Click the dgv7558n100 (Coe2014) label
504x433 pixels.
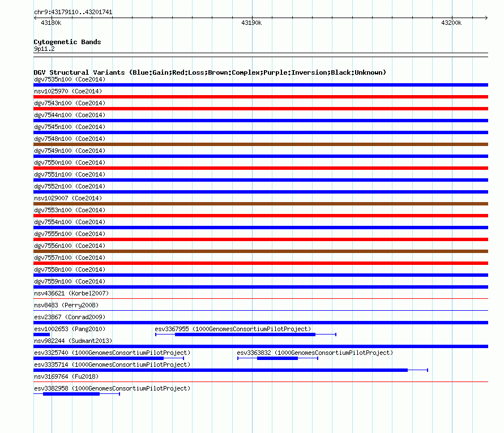tap(70, 269)
